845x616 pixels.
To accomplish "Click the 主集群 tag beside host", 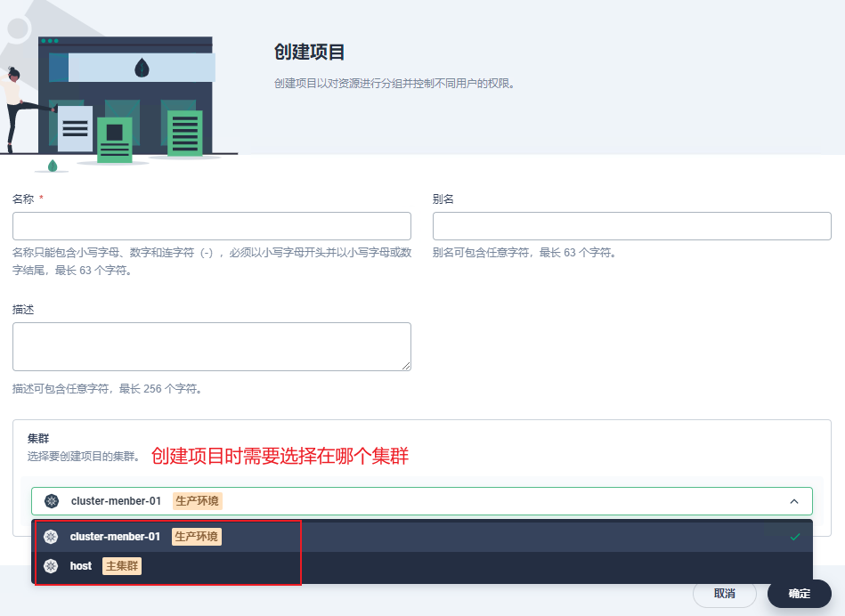I will pos(122,566).
